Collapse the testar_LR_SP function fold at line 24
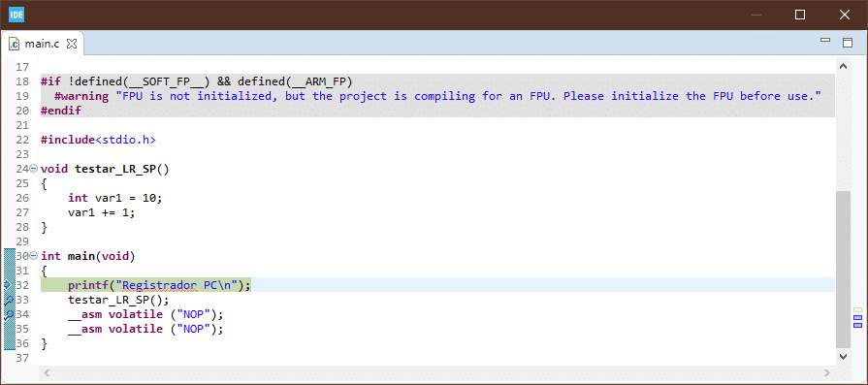 (33, 169)
